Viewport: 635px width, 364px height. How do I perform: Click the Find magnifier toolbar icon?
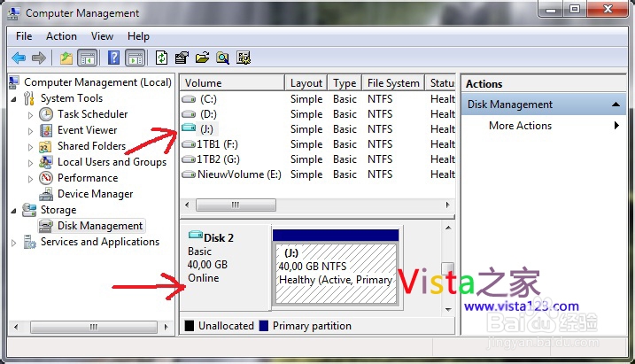[x=222, y=58]
